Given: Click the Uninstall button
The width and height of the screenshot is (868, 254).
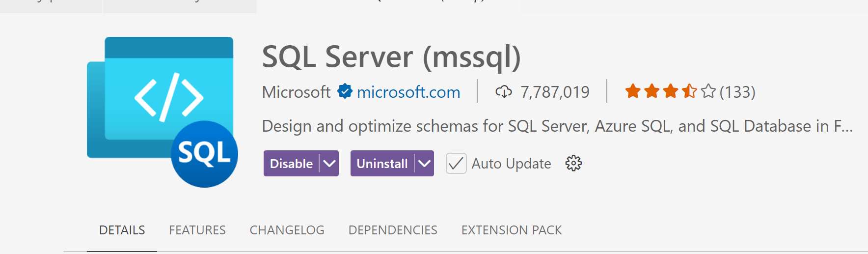Looking at the screenshot, I should point(382,163).
